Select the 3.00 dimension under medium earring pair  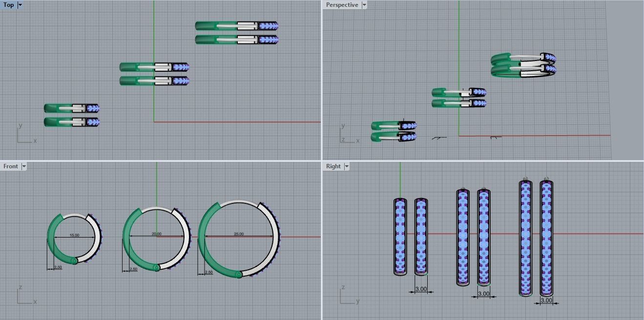(x=483, y=294)
